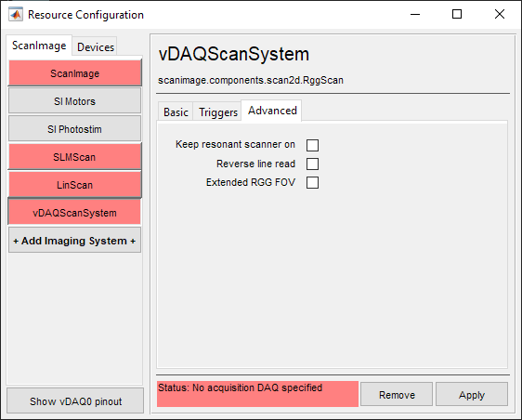Switch to the ScanImage tab
The height and width of the screenshot is (420, 522).
click(39, 46)
